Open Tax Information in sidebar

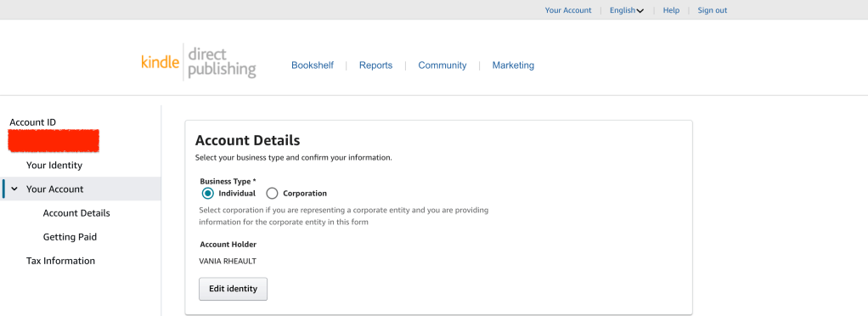pyautogui.click(x=60, y=261)
